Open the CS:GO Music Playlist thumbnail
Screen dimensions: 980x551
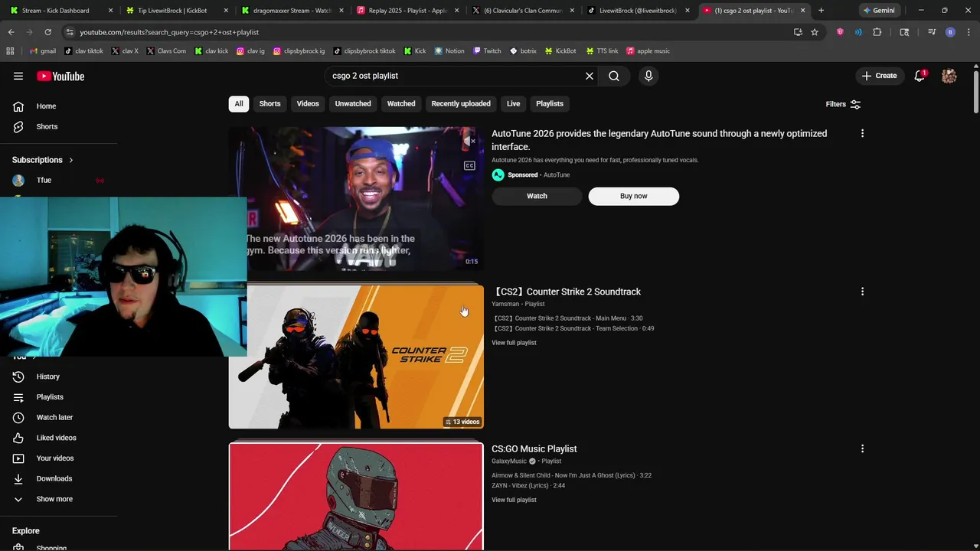click(x=356, y=497)
